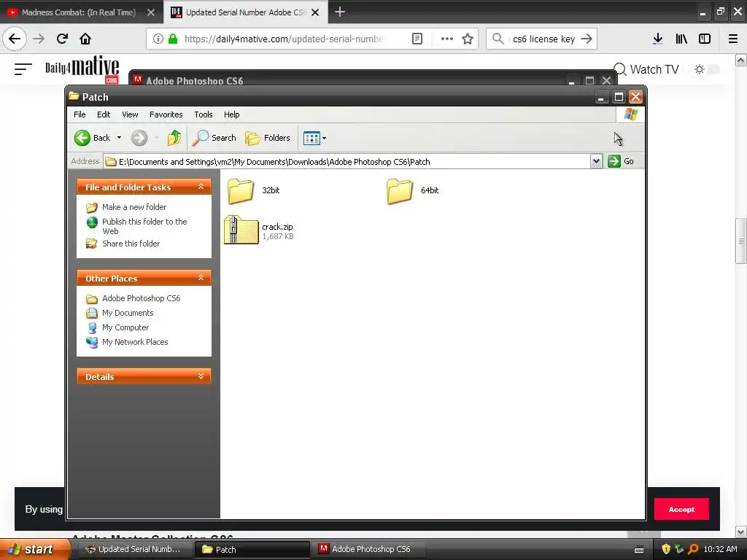
Task: Click the search go arrow in search box
Action: pos(587,39)
